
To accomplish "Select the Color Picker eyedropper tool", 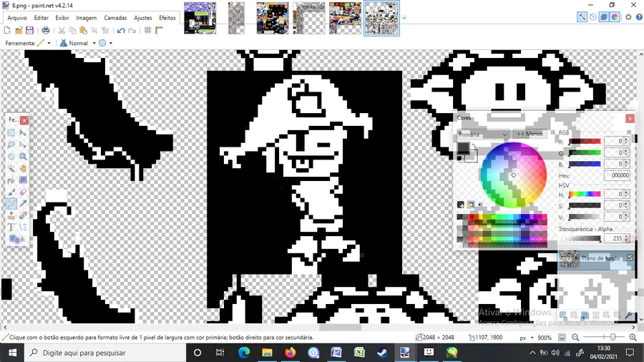I will (x=23, y=204).
